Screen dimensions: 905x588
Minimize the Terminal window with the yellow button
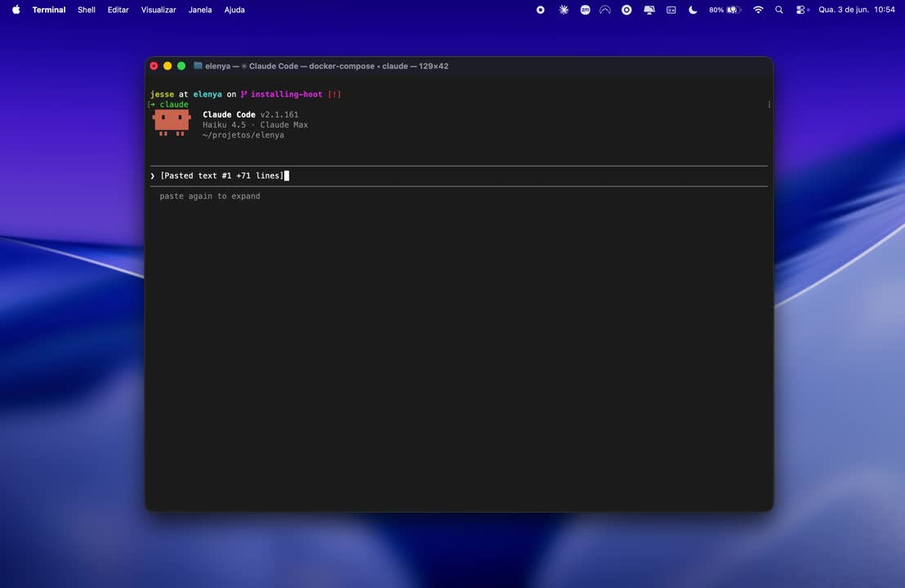coord(167,66)
